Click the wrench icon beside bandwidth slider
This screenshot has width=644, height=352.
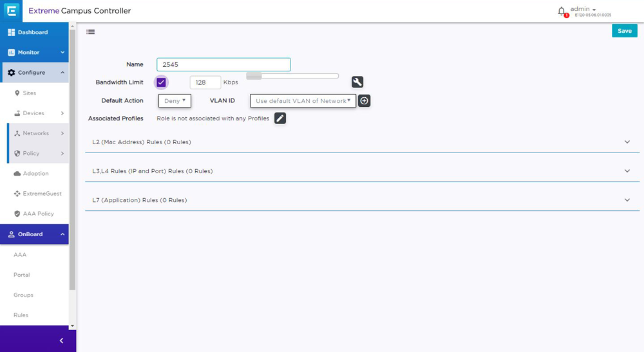coord(357,82)
